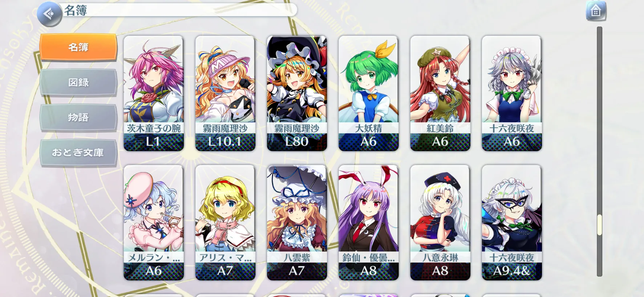The height and width of the screenshot is (297, 644).
Task: Click the 名簿 title bar text
Action: pos(76,11)
